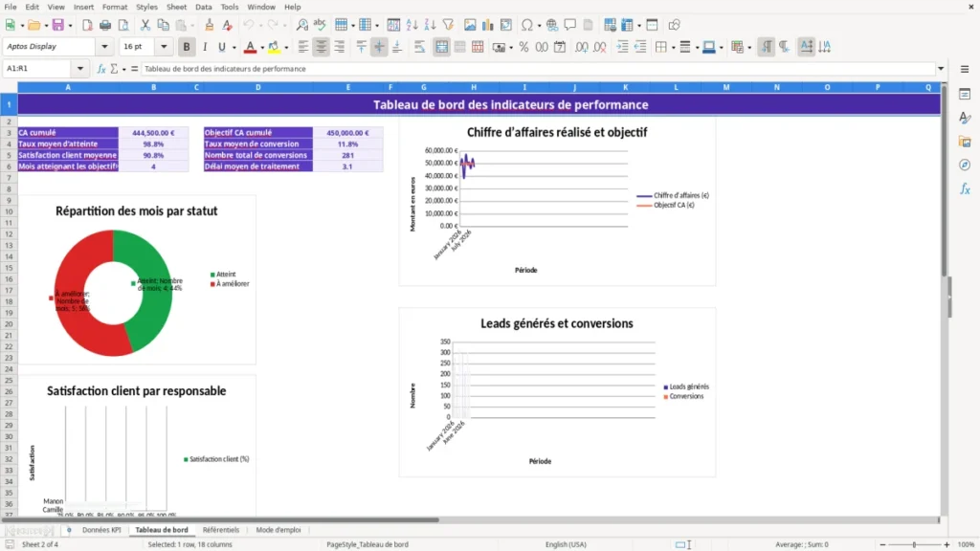Insert a special character via Omega icon
980x551 pixels.
pyautogui.click(x=527, y=25)
